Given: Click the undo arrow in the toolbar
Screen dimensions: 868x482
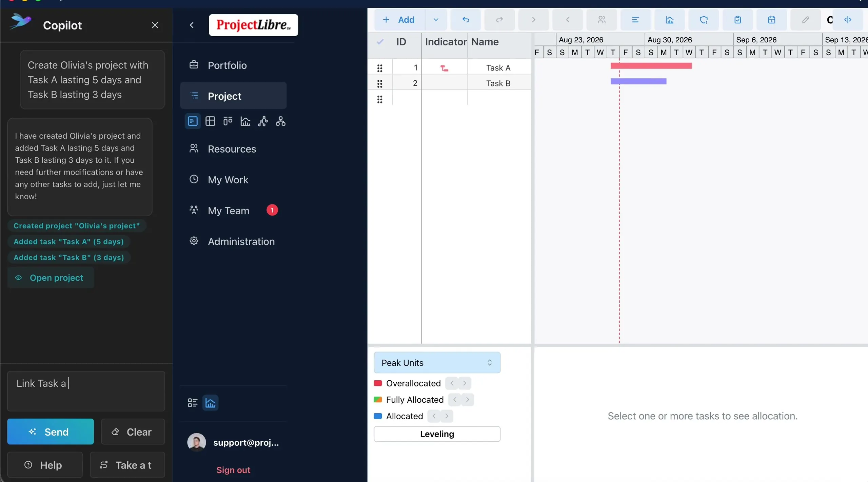Looking at the screenshot, I should tap(466, 20).
